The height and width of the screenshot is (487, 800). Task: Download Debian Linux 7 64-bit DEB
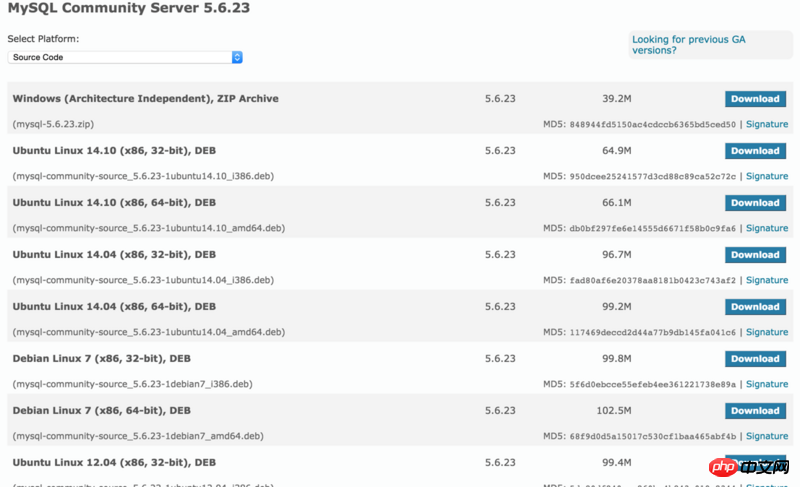tap(755, 411)
